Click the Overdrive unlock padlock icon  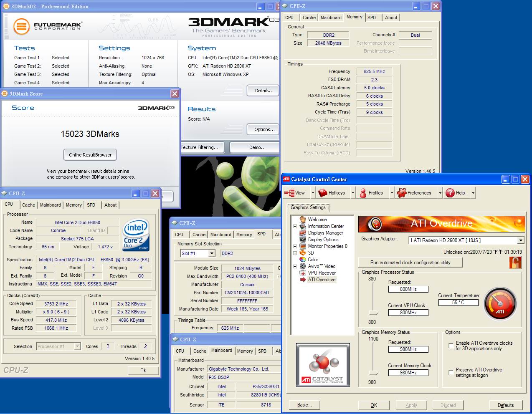[515, 263]
